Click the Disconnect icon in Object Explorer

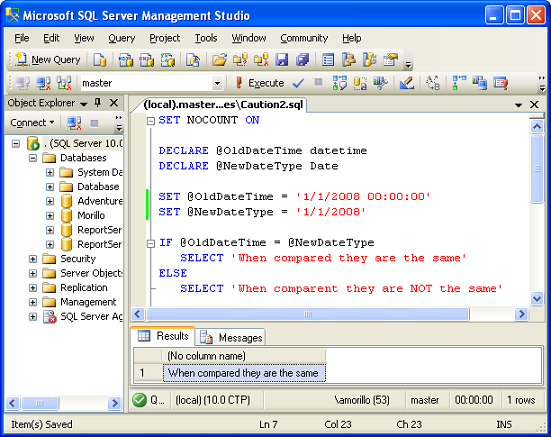tap(74, 123)
